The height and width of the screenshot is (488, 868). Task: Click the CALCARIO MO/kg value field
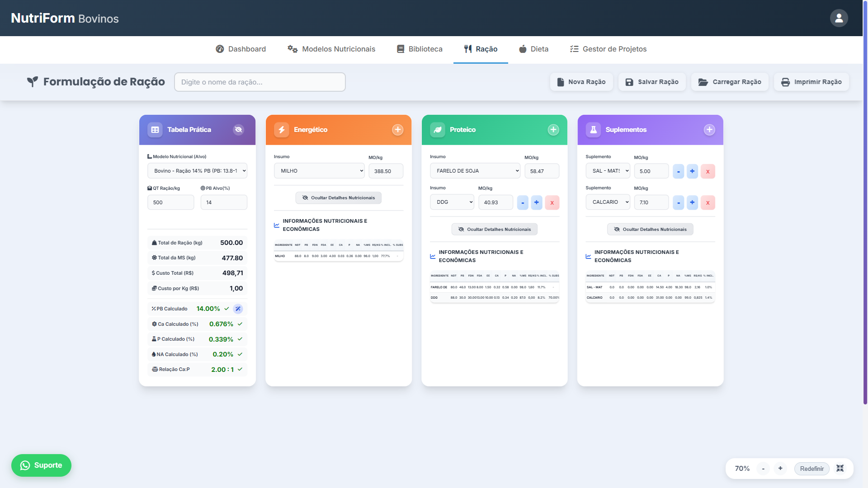[651, 202]
